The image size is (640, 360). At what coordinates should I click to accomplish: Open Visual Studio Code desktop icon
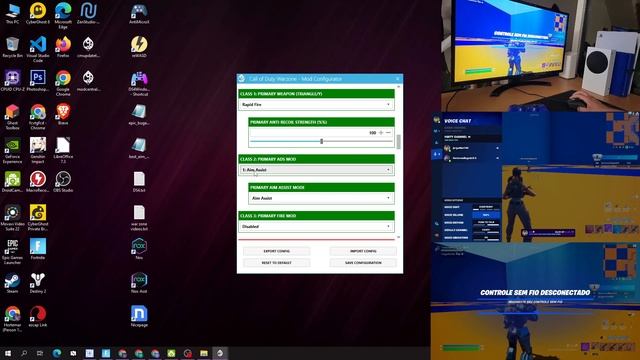click(x=38, y=49)
